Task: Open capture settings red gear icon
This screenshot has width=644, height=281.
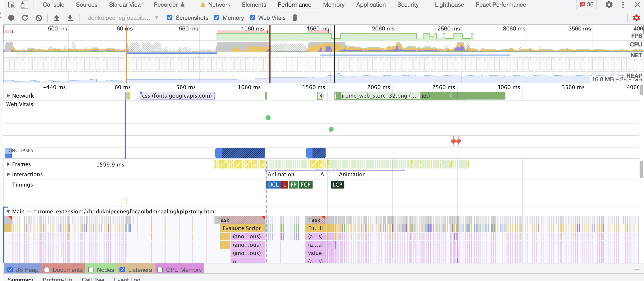Action: (636, 18)
